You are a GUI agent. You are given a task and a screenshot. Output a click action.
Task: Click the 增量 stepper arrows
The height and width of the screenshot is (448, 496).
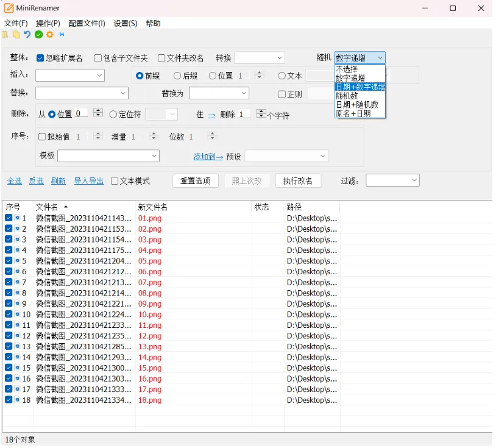[x=154, y=136]
